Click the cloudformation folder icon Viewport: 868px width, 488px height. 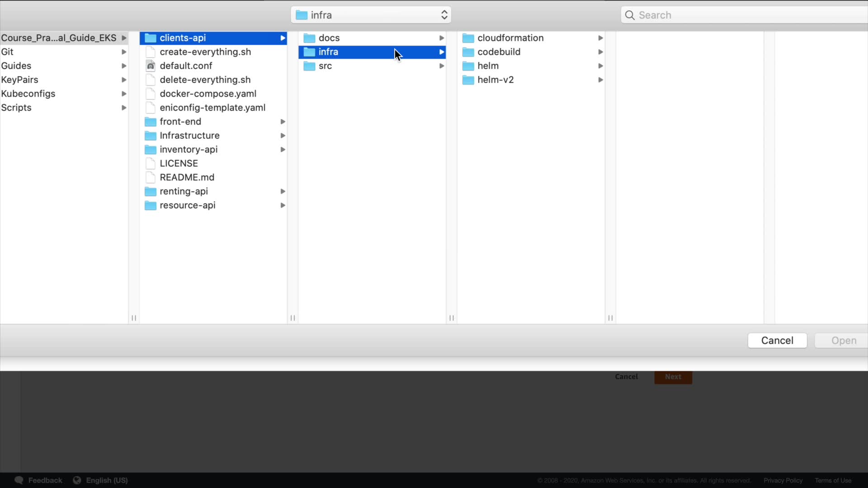tap(468, 38)
